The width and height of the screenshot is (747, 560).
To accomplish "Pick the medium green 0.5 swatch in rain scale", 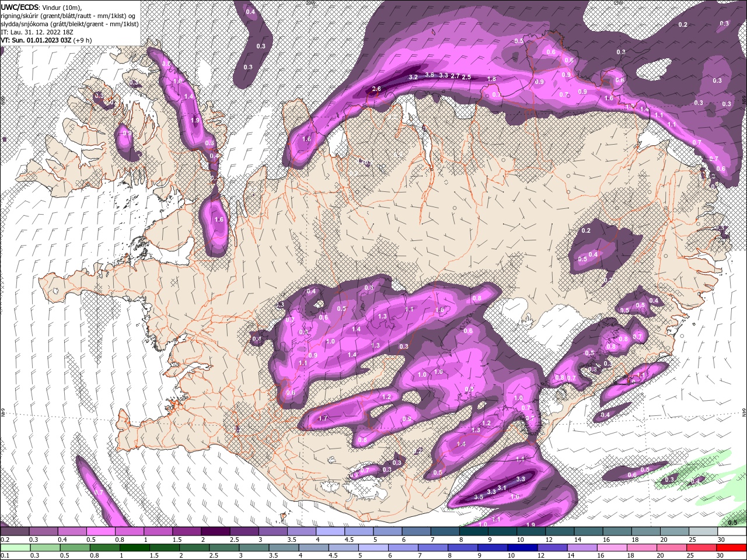I will [x=75, y=548].
